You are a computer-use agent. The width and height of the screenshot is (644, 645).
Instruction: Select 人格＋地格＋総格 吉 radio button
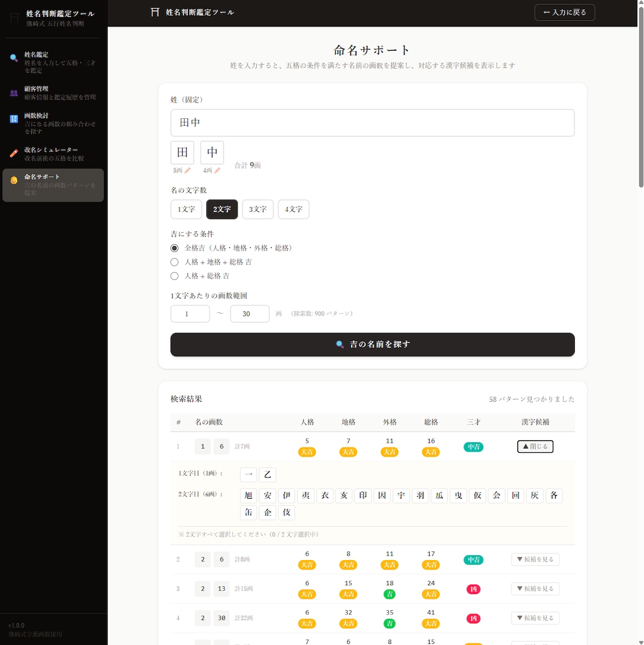[175, 262]
